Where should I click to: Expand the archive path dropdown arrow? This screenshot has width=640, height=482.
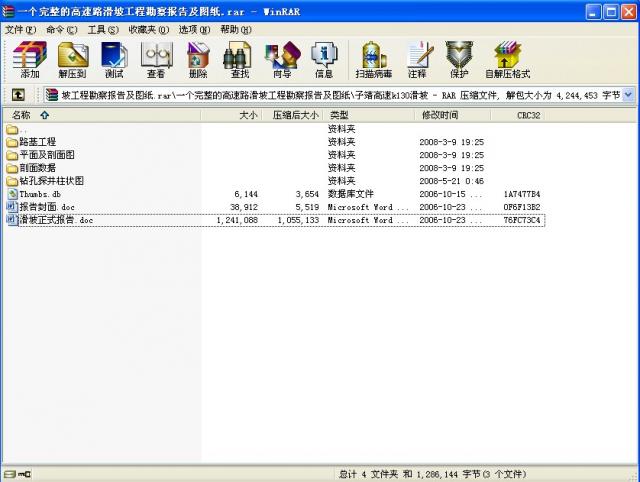(x=629, y=95)
